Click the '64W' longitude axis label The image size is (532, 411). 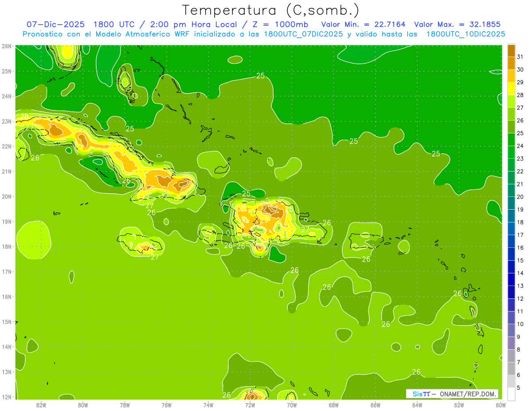pyautogui.click(x=417, y=405)
